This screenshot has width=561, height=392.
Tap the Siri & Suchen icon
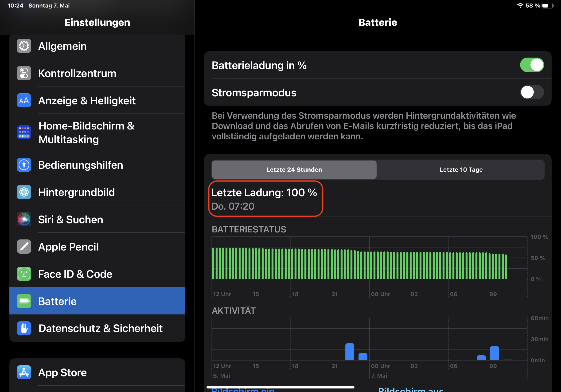(x=24, y=219)
